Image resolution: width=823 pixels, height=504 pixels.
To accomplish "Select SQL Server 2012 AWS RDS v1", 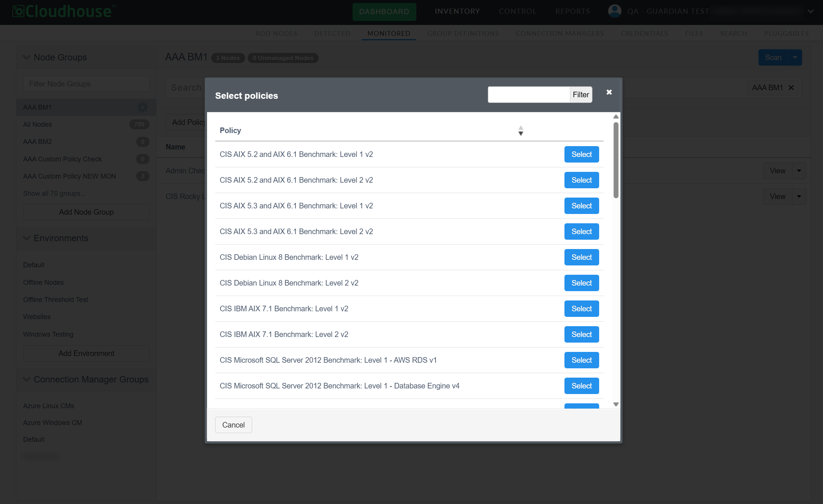I will click(x=582, y=360).
